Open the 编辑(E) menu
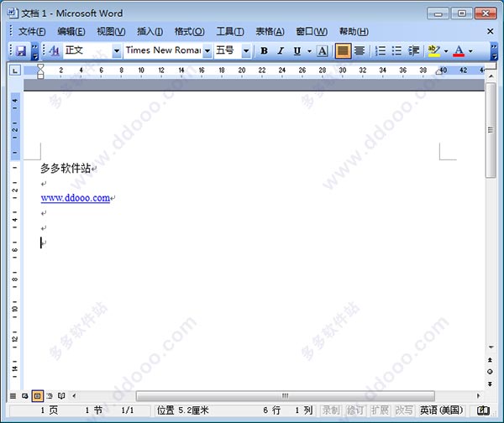 (71, 32)
